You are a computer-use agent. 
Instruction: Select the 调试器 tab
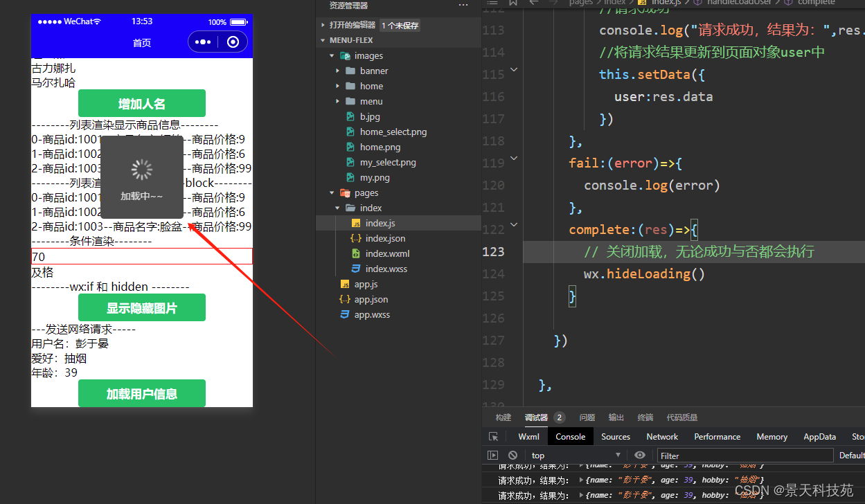(536, 417)
